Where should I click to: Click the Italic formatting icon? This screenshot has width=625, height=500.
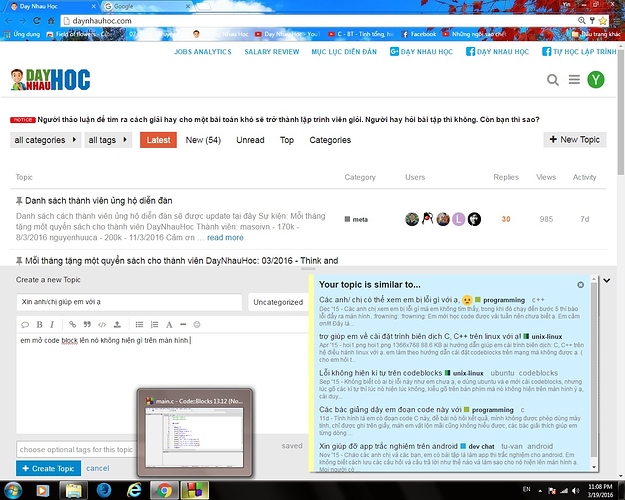click(x=53, y=324)
